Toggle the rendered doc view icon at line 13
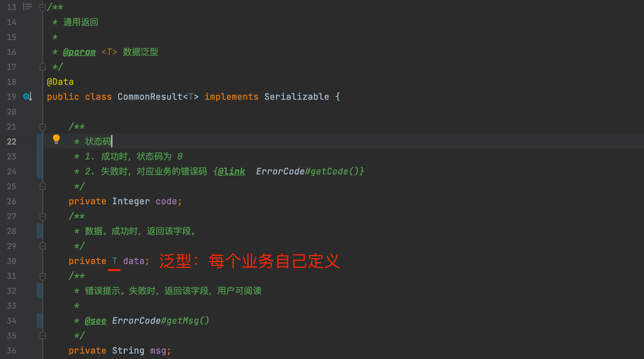Screen dimensions: 644x359 pos(28,7)
